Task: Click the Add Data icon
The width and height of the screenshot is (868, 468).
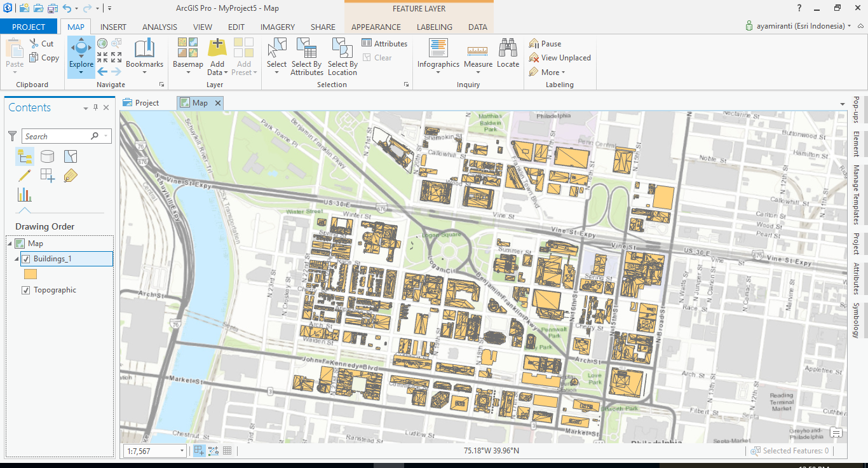Action: (x=217, y=48)
